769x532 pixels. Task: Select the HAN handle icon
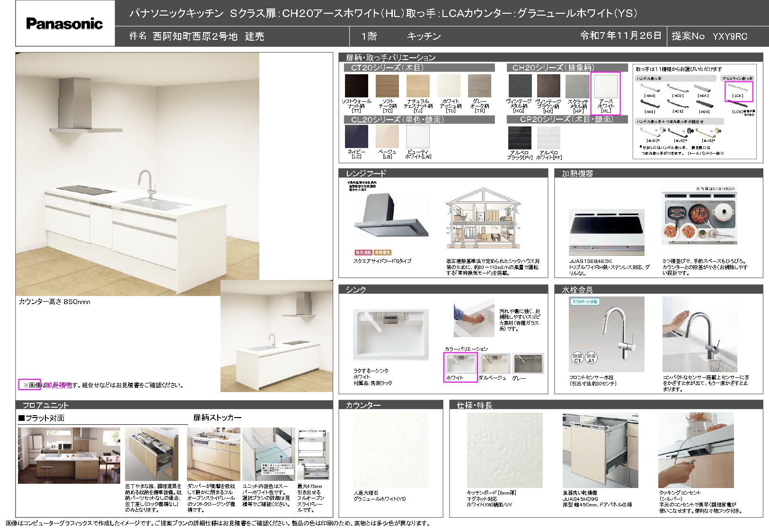click(x=650, y=89)
